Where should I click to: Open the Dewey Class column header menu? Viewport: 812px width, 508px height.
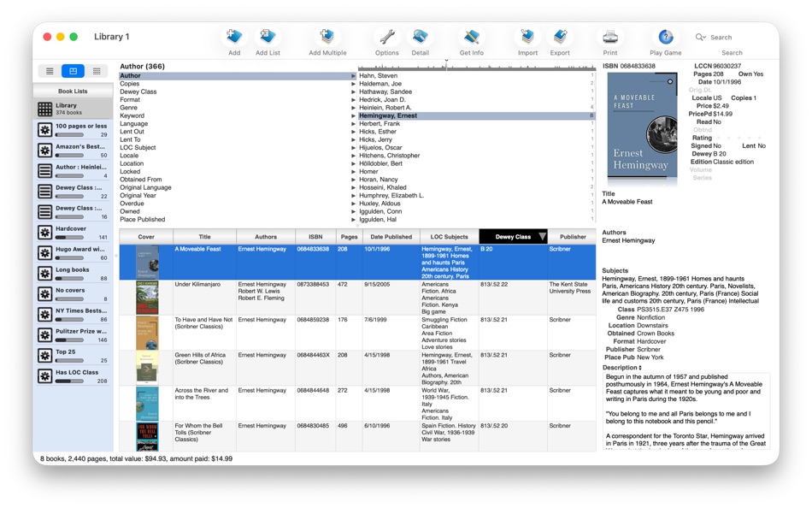(x=541, y=237)
